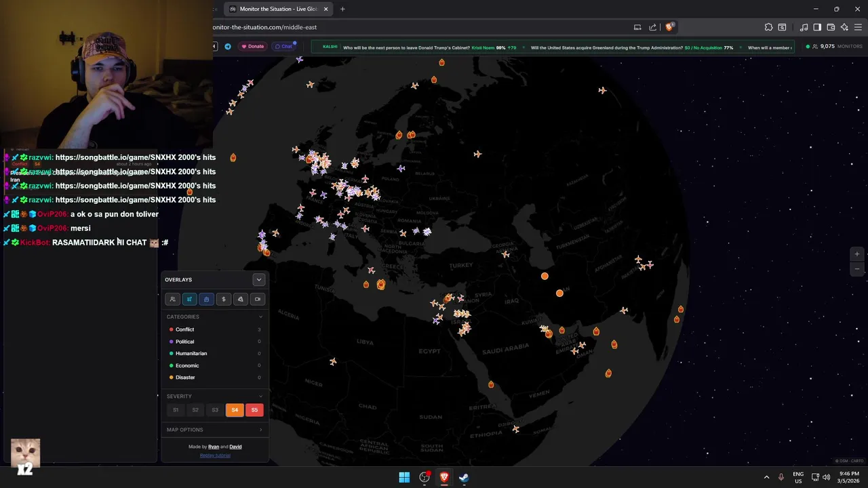
Task: Open Steam taskbar icon
Action: click(x=464, y=477)
